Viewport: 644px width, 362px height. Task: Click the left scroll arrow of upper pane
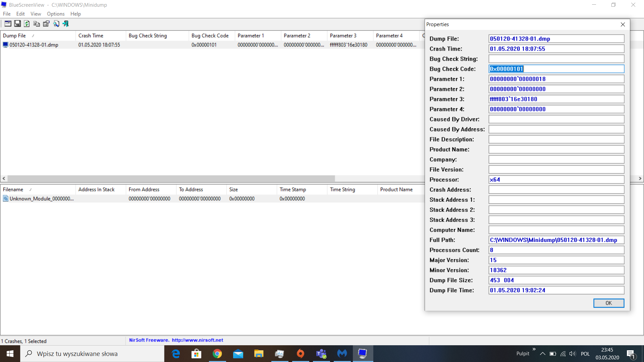tap(4, 179)
